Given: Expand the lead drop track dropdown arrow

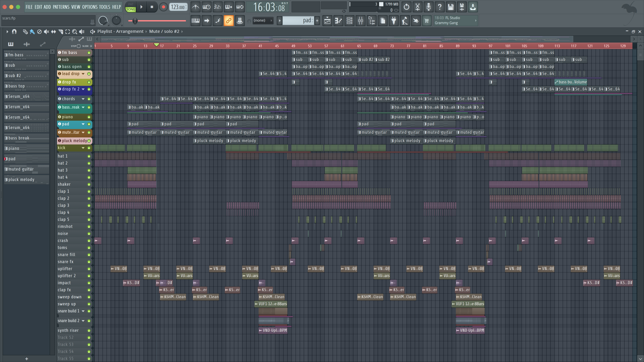Looking at the screenshot, I should (x=83, y=74).
